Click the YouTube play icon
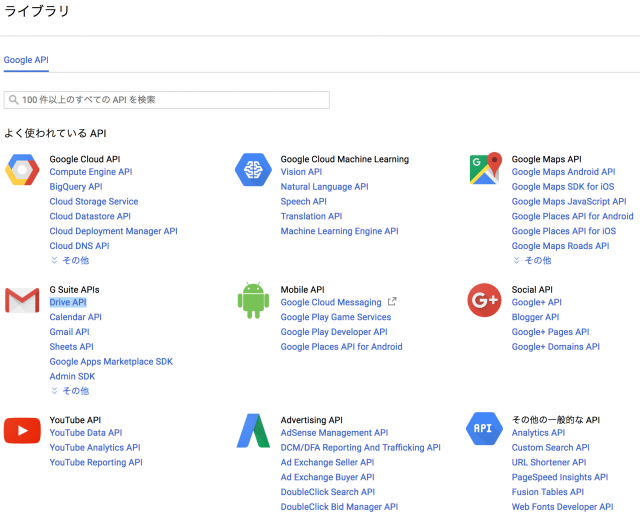 pos(22,431)
